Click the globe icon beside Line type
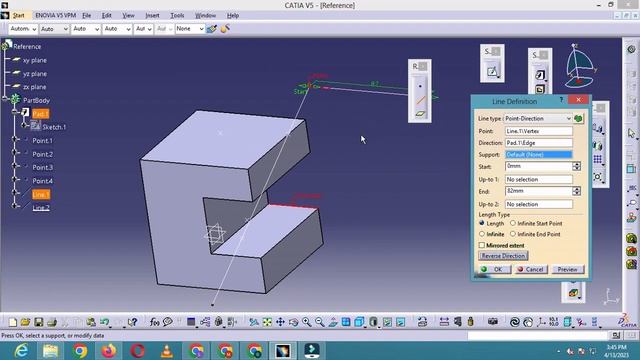This screenshot has height=360, width=640. pos(578,118)
